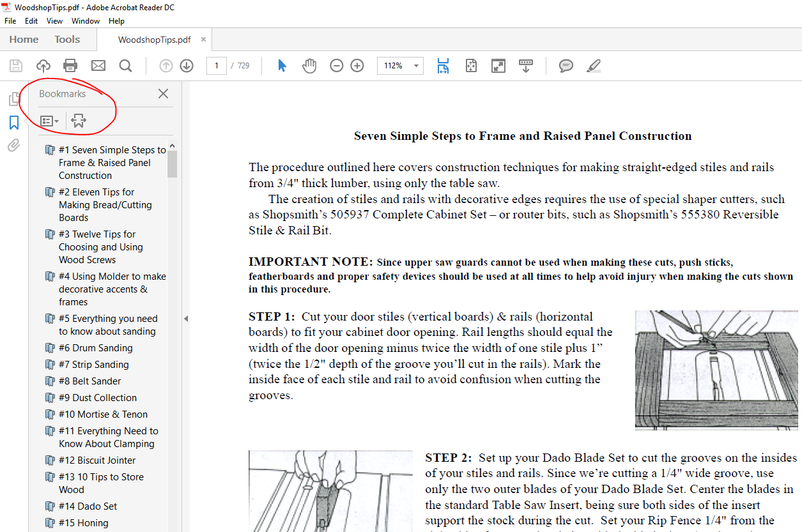Zoom in with plus button
Image resolution: width=802 pixels, height=532 pixels.
(357, 66)
